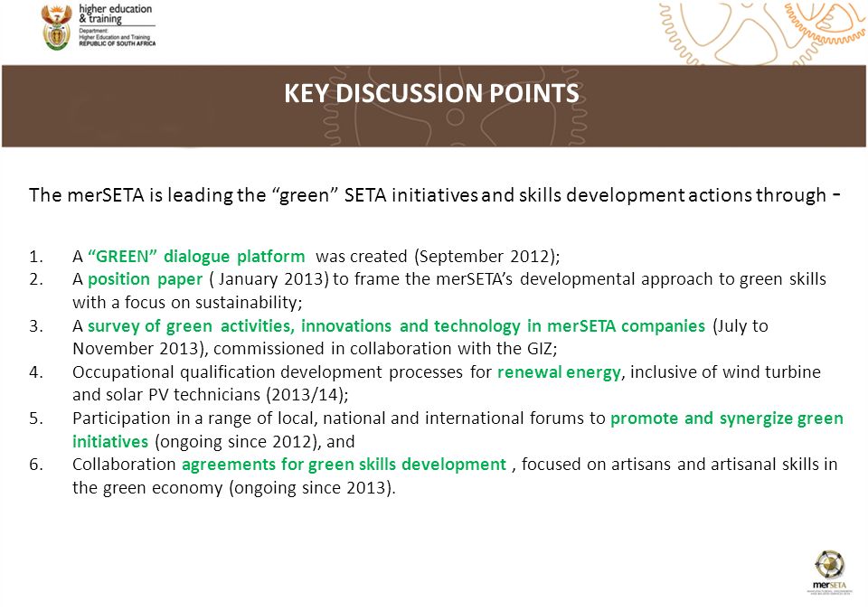Viewport: 868px width, 611px height.
Task: Click the green 'renewal energy' text
Action: (559, 372)
